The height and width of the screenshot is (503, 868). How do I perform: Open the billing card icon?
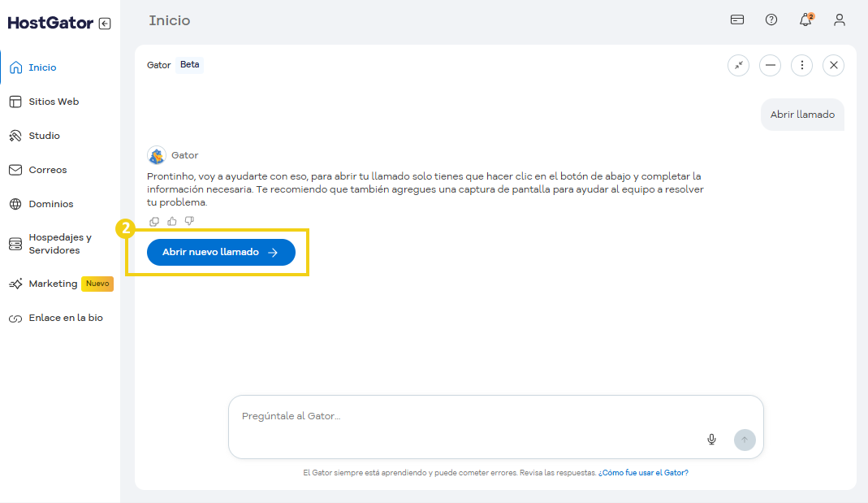click(737, 20)
